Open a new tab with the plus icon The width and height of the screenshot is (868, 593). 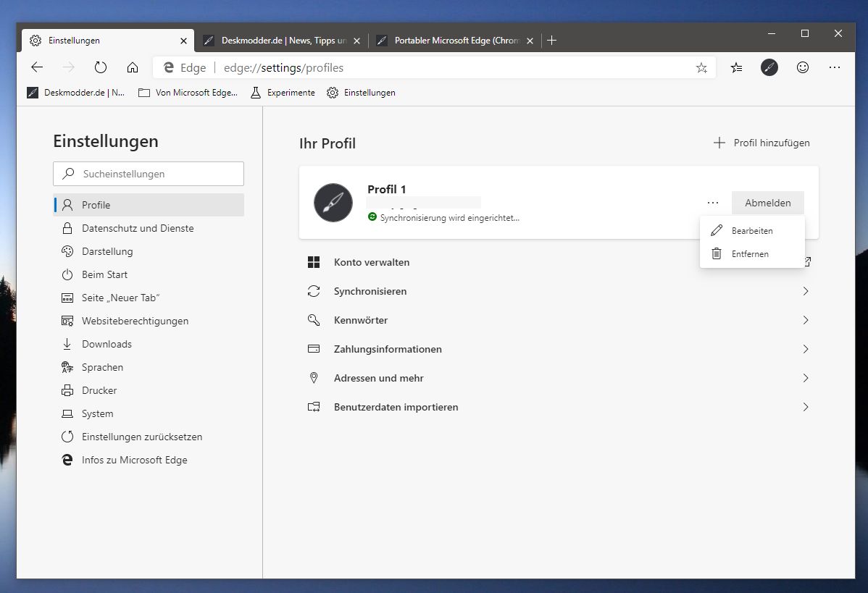point(551,41)
